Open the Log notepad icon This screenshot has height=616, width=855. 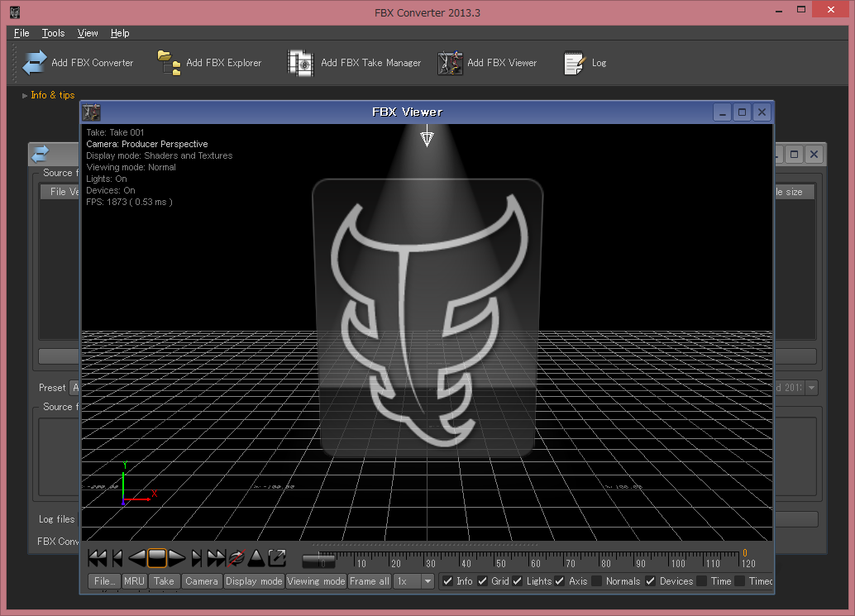point(574,63)
